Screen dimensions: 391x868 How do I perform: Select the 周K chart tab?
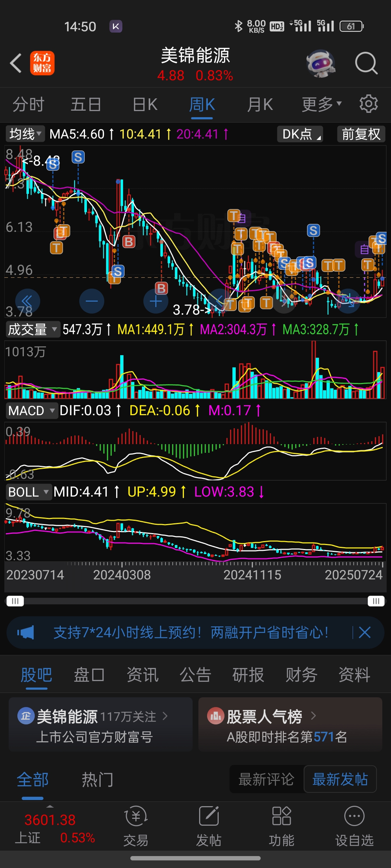[x=202, y=105]
